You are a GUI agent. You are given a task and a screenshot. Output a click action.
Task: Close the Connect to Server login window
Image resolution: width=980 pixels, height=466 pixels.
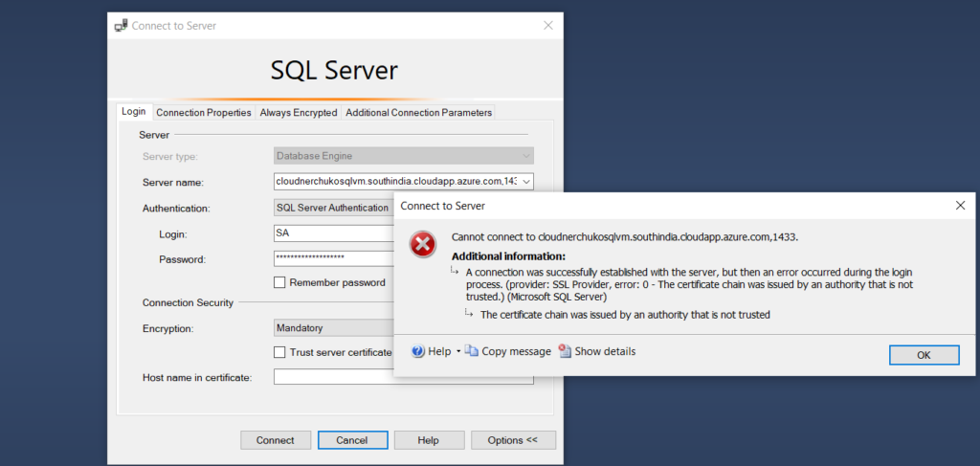point(548,26)
